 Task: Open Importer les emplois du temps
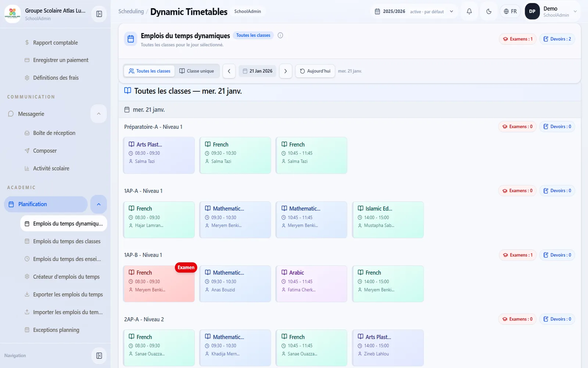(x=64, y=312)
